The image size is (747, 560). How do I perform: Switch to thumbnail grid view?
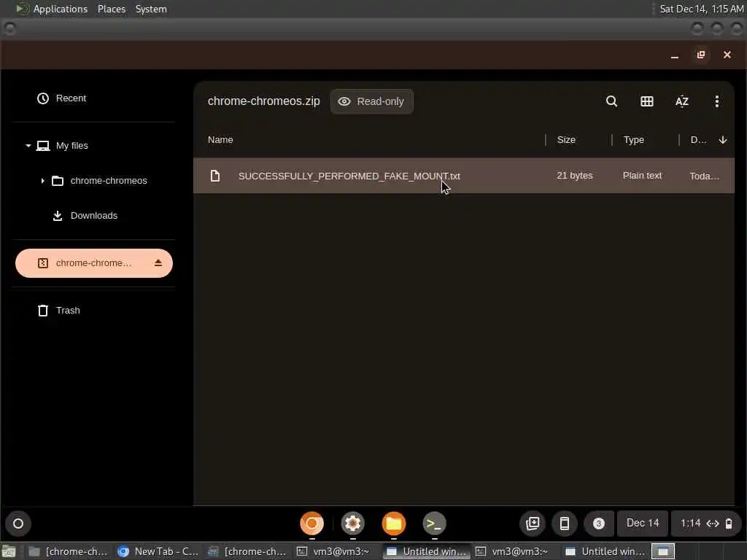tap(646, 101)
